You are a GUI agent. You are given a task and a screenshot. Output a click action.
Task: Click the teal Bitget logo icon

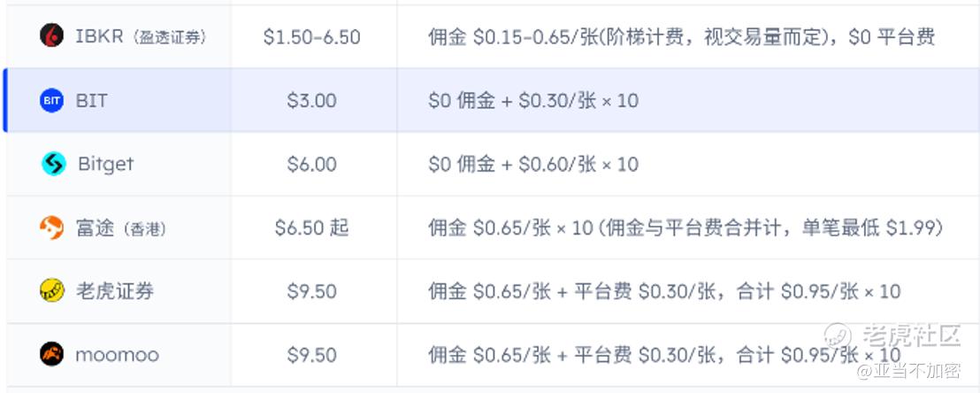click(x=54, y=164)
